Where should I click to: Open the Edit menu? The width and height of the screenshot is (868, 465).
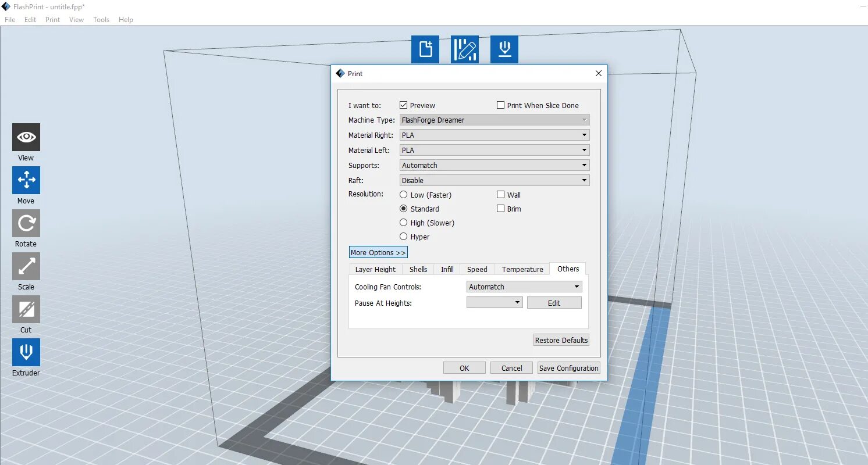click(30, 19)
